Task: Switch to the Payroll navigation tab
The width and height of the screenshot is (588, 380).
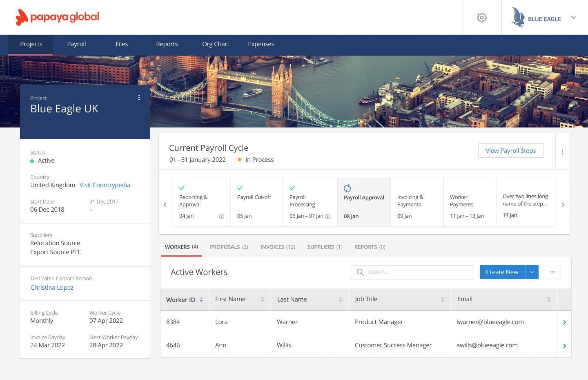Action: click(76, 44)
